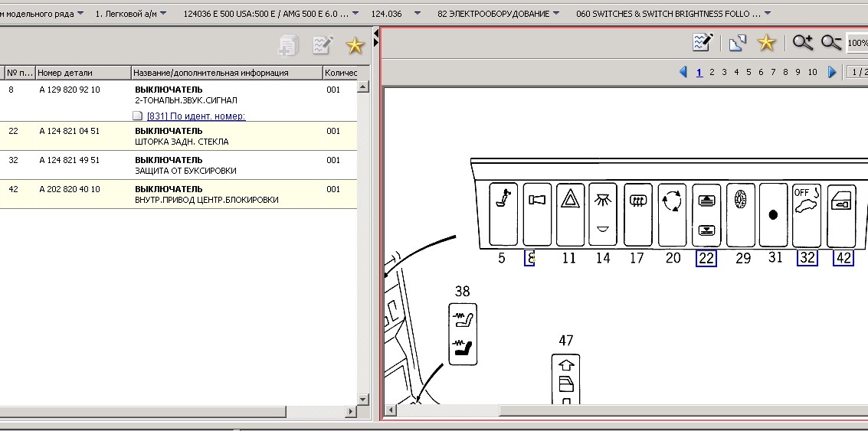Click ШТОРКА ЗАДН. СТЕКЛА description
Screen dimensions: 868x431
click(182, 142)
